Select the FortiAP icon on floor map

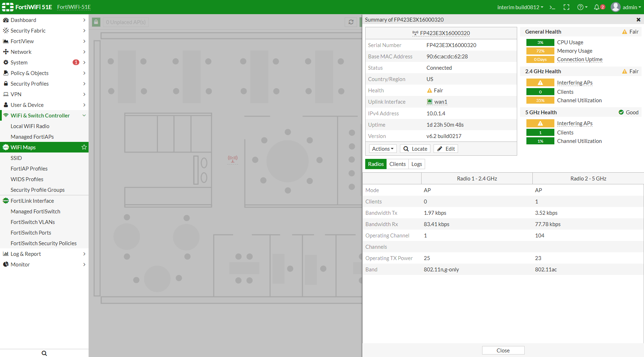233,159
